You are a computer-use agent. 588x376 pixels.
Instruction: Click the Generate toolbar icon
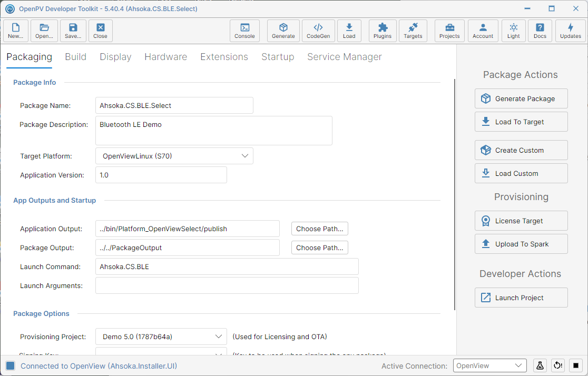283,31
